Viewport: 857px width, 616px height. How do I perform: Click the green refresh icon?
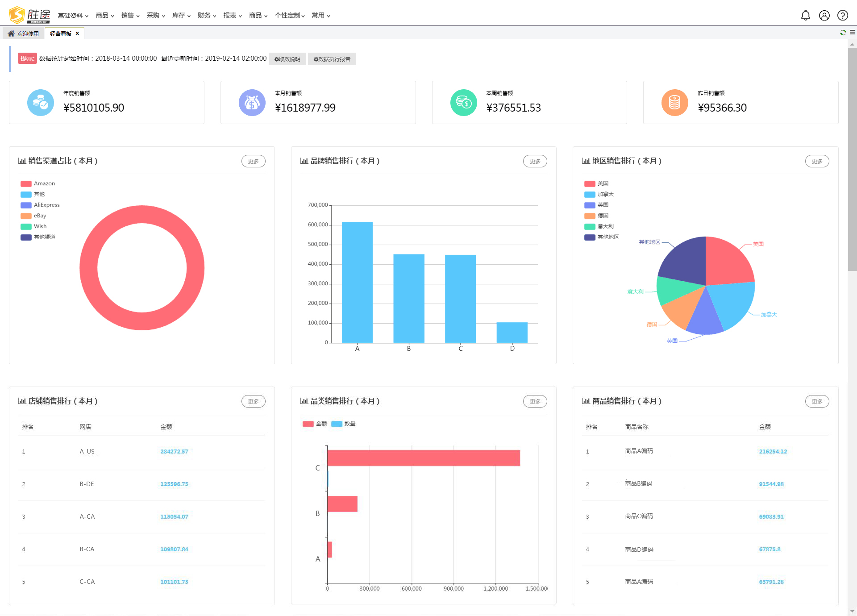pos(843,33)
